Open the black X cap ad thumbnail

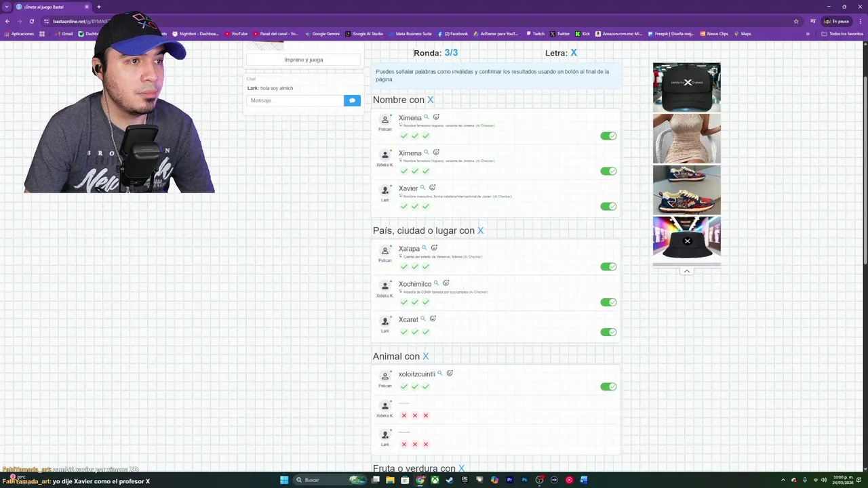(x=686, y=87)
